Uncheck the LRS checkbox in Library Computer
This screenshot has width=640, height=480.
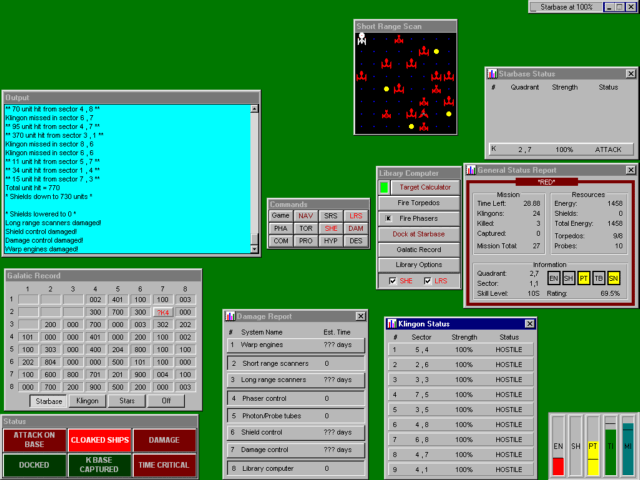tap(427, 281)
